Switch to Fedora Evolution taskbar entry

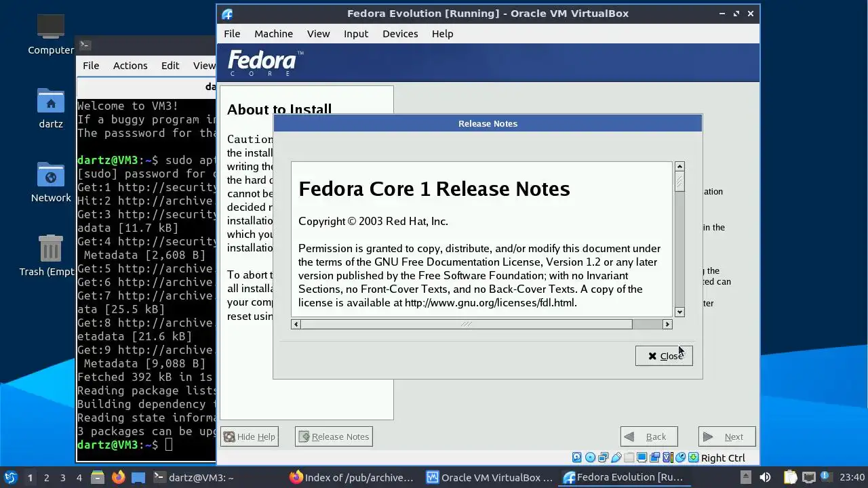(624, 477)
